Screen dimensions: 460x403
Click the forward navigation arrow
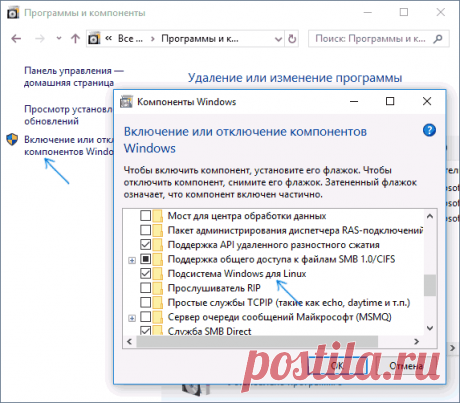[x=40, y=39]
